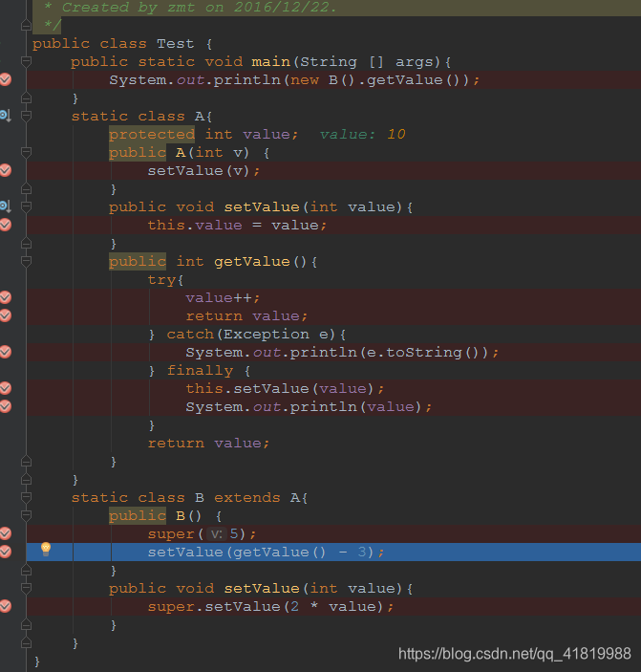Screen dimensions: 641x672
Task: Click the 'catch' keyword
Action: [x=190, y=334]
